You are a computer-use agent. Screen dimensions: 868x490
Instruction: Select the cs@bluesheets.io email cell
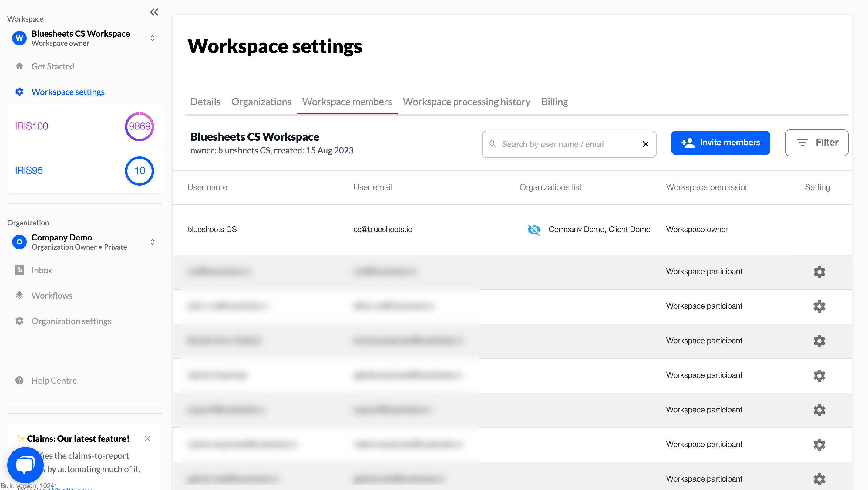pos(383,229)
